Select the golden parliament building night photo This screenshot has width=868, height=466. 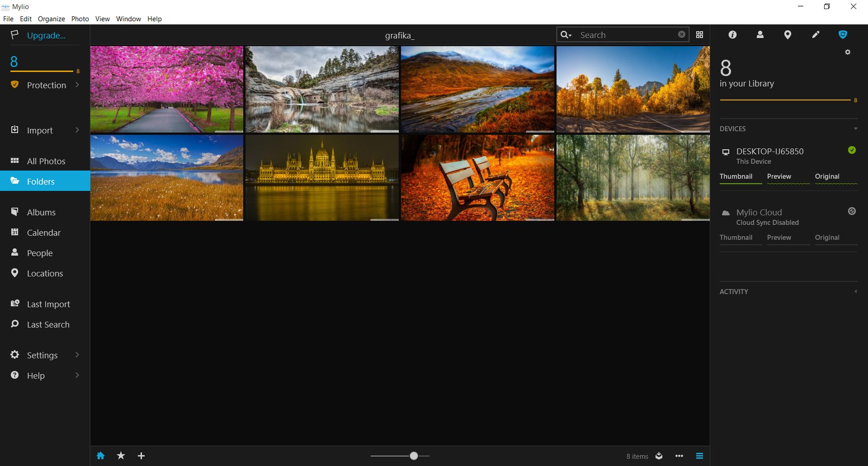(322, 178)
